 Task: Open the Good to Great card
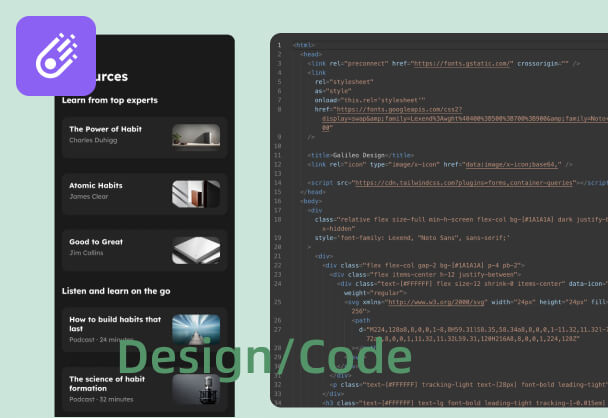pyautogui.click(x=144, y=250)
